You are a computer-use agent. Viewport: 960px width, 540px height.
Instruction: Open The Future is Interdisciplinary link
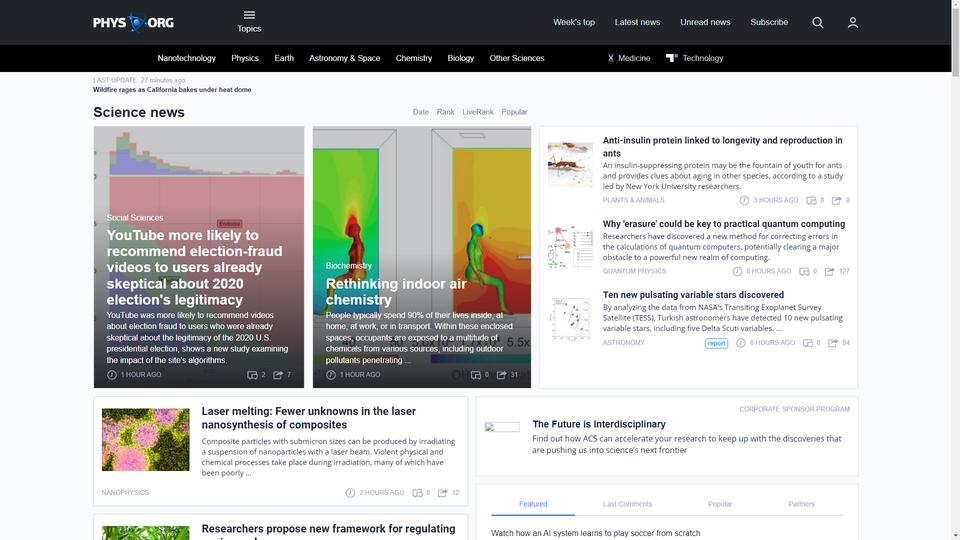(599, 424)
